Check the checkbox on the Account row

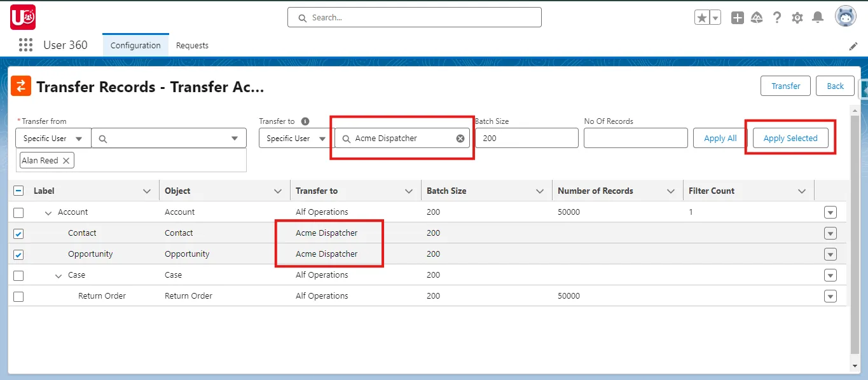pyautogui.click(x=18, y=212)
